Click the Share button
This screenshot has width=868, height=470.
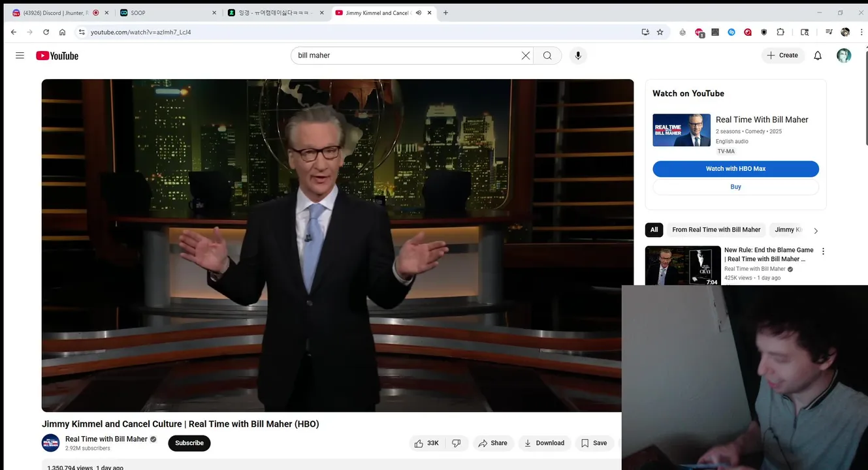(x=492, y=443)
